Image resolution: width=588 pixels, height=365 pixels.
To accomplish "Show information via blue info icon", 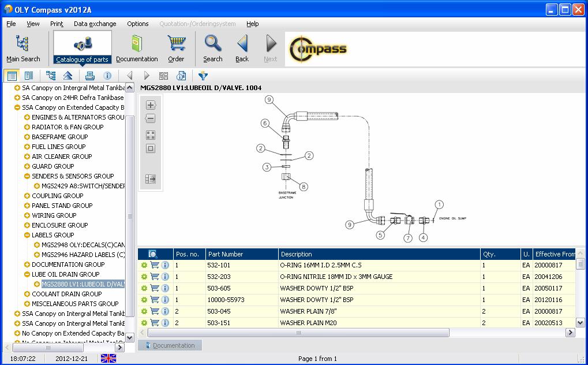I will click(x=107, y=76).
